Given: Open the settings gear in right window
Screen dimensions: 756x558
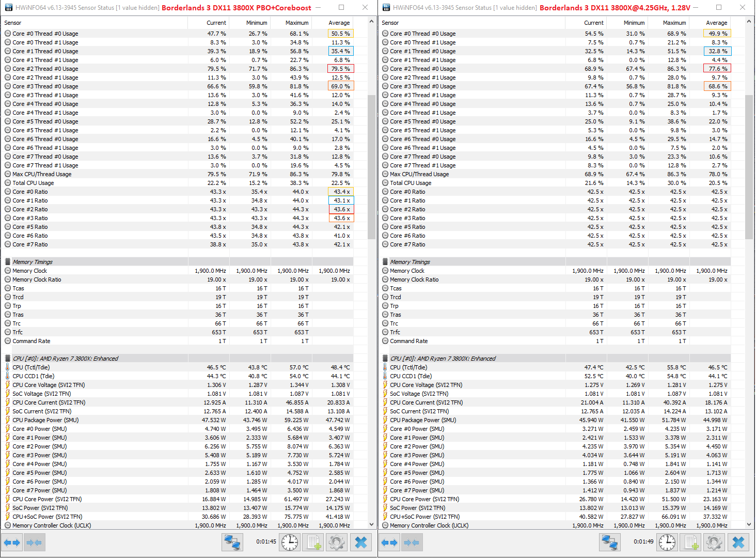Looking at the screenshot, I should coord(715,542).
